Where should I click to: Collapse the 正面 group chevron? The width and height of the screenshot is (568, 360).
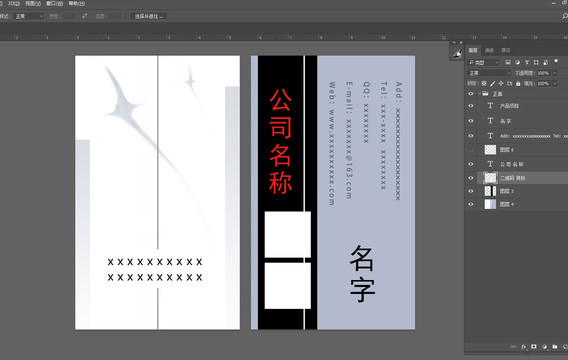tap(479, 94)
